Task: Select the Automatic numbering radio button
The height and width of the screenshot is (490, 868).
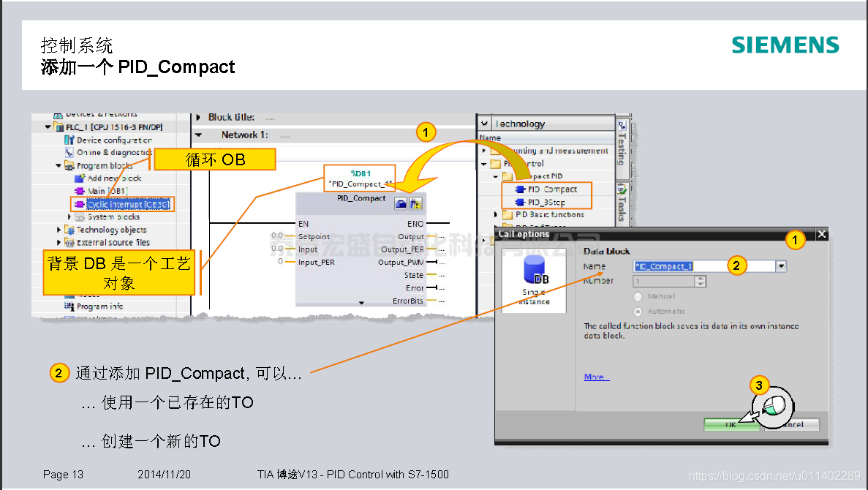Action: [x=638, y=312]
